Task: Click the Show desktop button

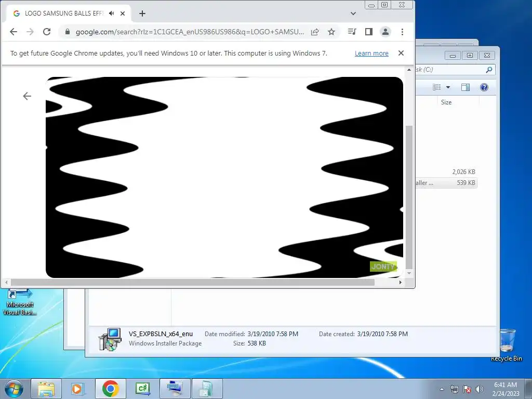Action: point(528,389)
